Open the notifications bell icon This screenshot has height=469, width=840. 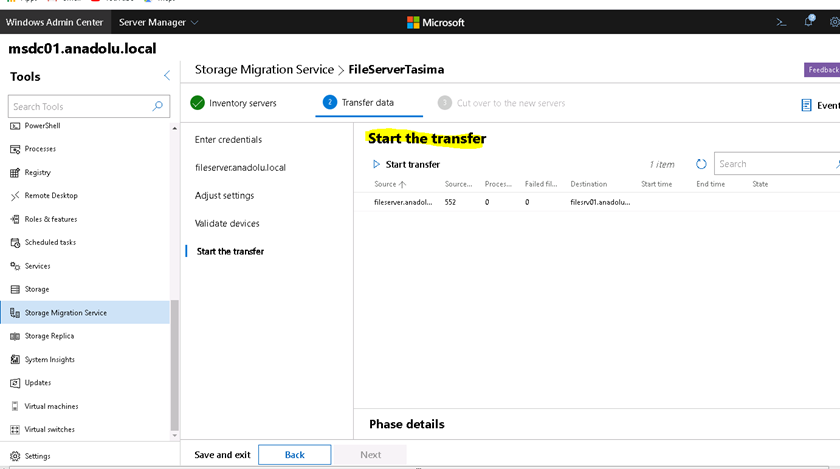[808, 21]
